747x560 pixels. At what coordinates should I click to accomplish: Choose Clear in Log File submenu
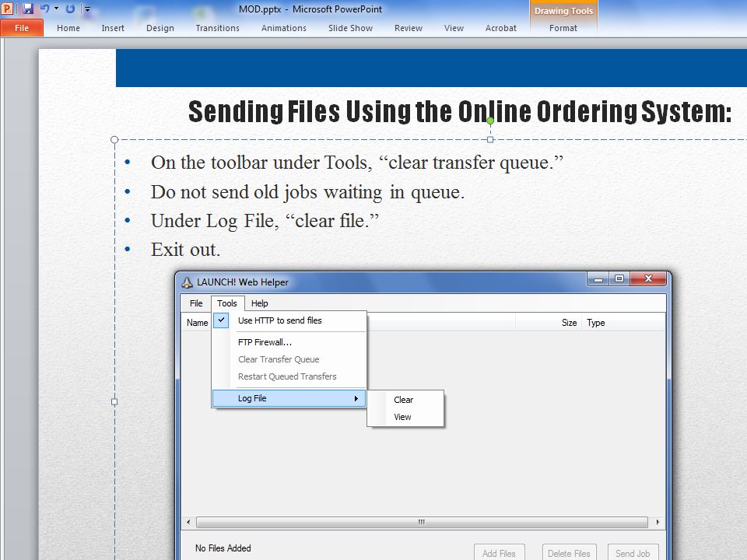[x=405, y=400]
